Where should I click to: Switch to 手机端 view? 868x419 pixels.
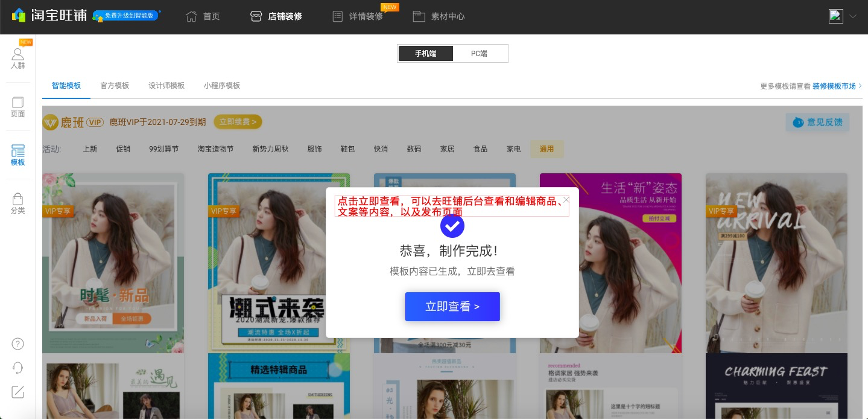click(425, 53)
